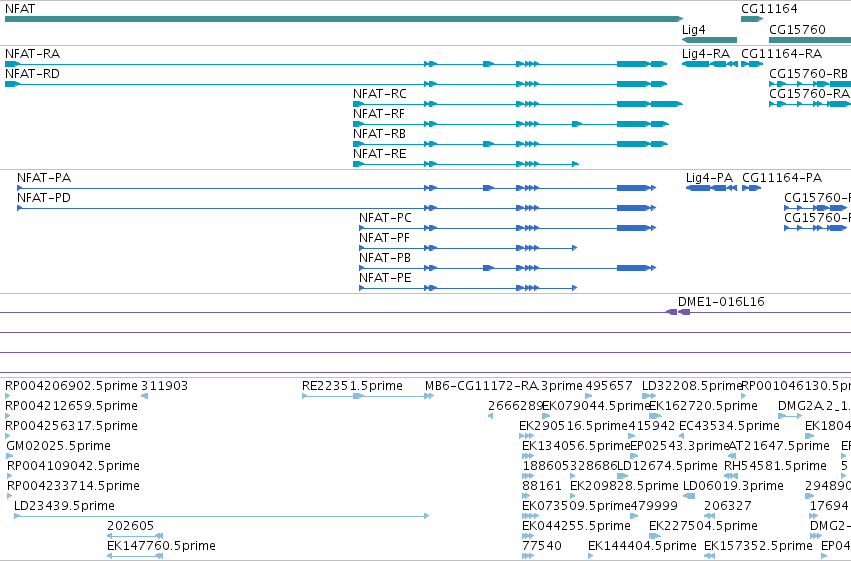Select the CG15760-RA transcript label
Image resolution: width=851 pixels, height=561 pixels.
pyautogui.click(x=809, y=94)
